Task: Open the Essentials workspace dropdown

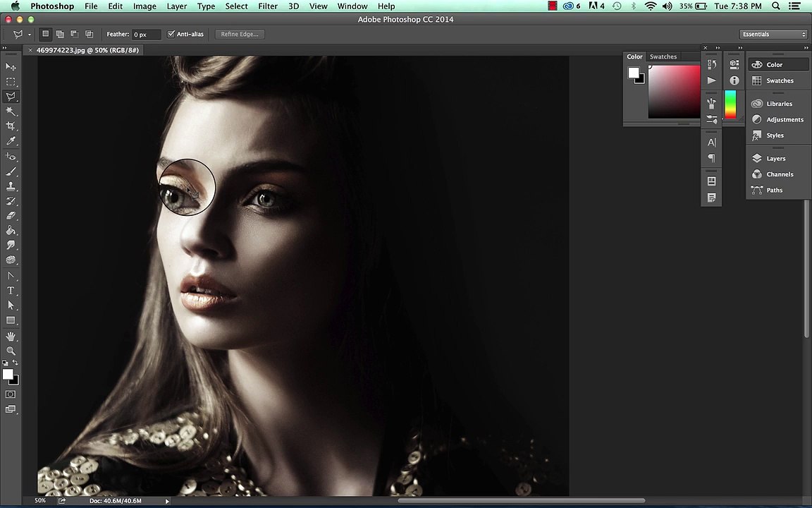Action: 773,34
